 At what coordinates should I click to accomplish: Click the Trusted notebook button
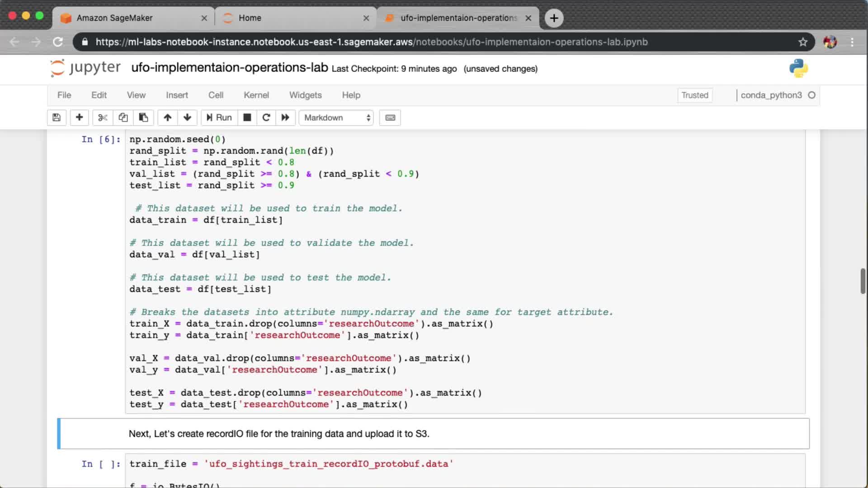click(694, 95)
